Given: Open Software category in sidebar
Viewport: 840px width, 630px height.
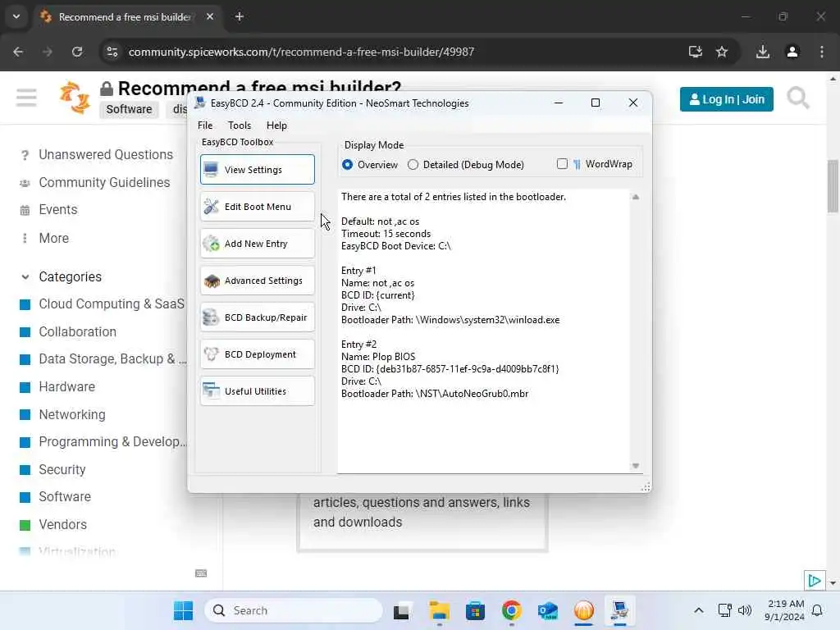Looking at the screenshot, I should [64, 496].
